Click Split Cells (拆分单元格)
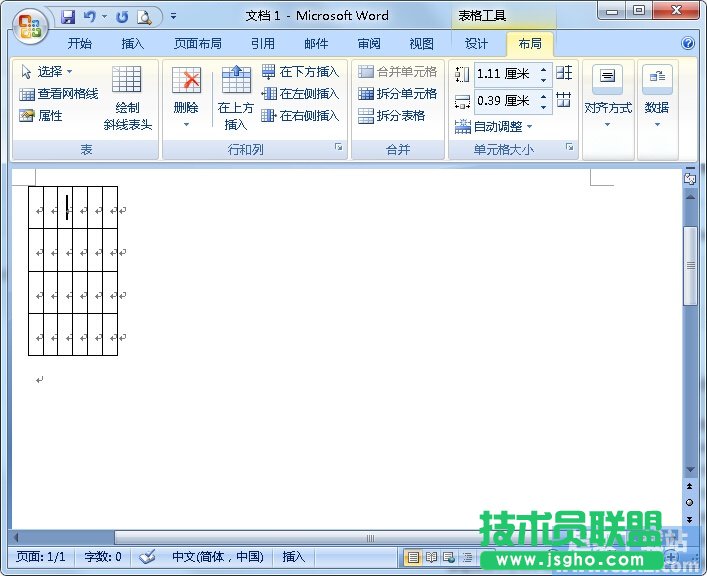 point(398,94)
